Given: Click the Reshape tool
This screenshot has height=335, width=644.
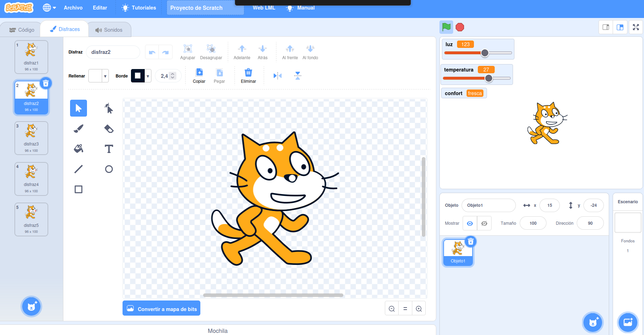Looking at the screenshot, I should point(109,108).
